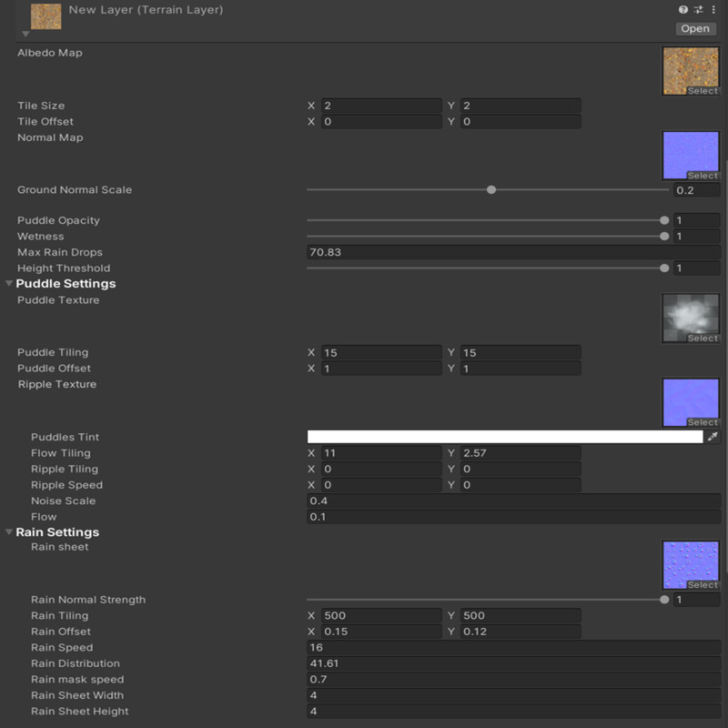Click the Tile Offset X field
The height and width of the screenshot is (728, 728).
[381, 122]
